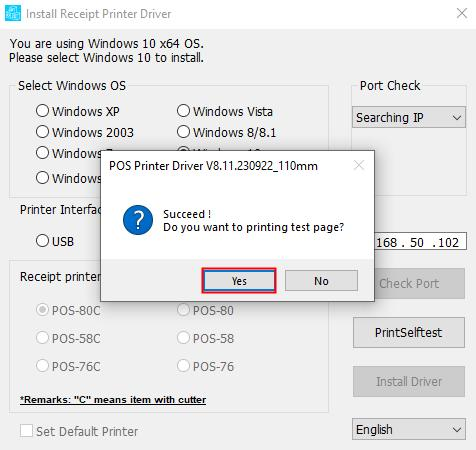
Task: Click the PrintSelftest button
Action: tap(409, 332)
